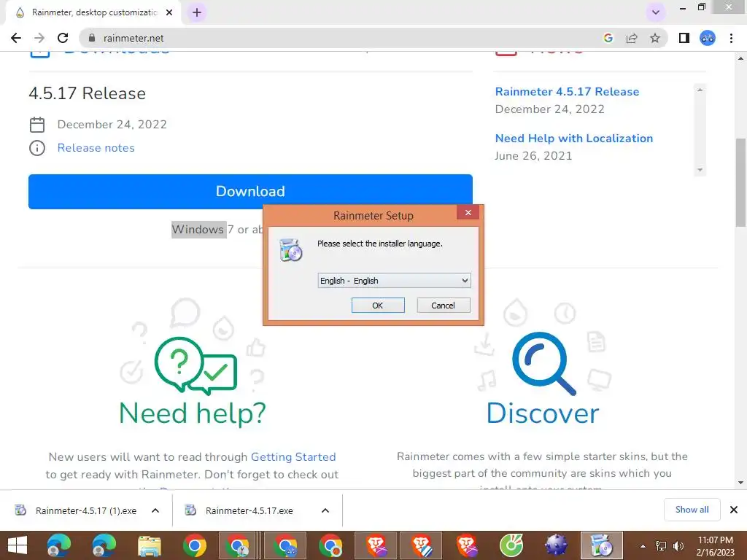Click the Need help chat bubbles icon
747x560 pixels.
(196, 365)
